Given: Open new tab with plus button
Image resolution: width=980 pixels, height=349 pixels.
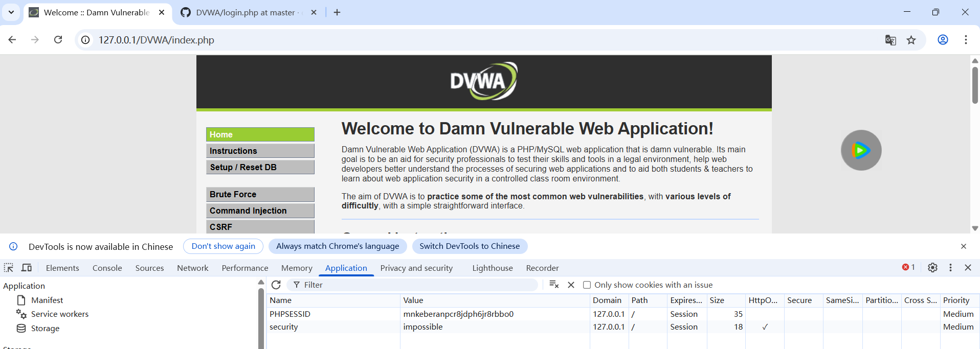Looking at the screenshot, I should click(337, 12).
